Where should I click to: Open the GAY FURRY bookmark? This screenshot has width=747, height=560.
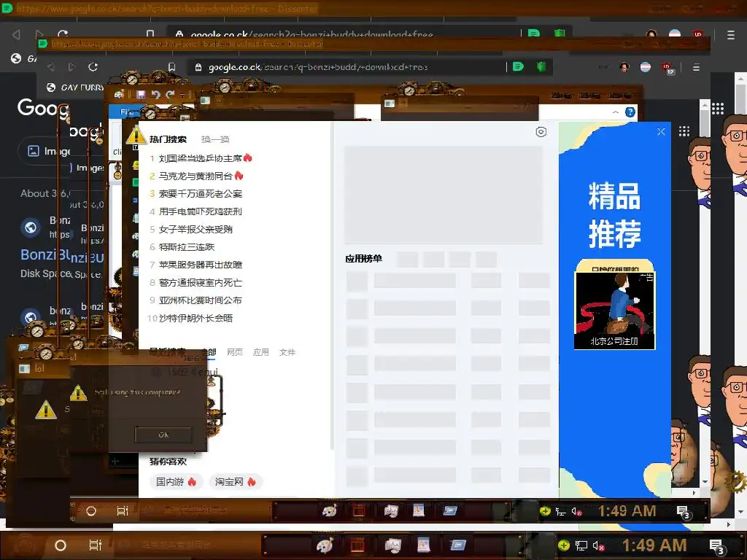point(75,87)
